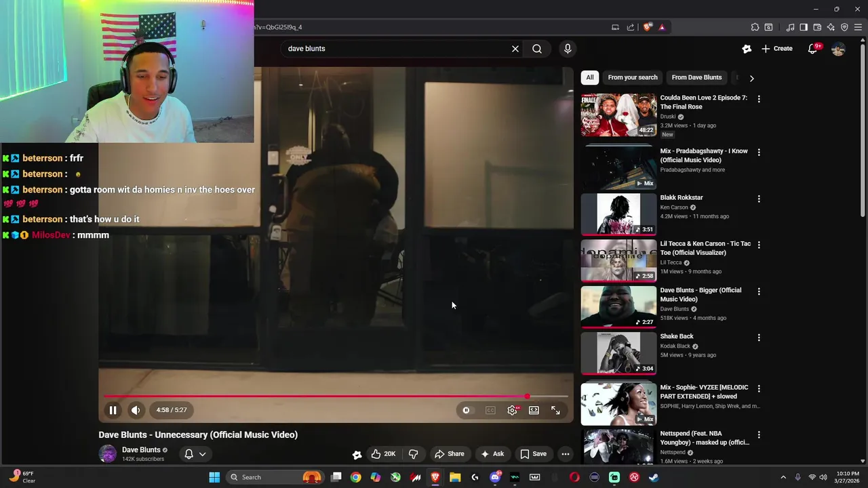Open more actions menu beside Save
The image size is (868, 488).
coord(566,454)
